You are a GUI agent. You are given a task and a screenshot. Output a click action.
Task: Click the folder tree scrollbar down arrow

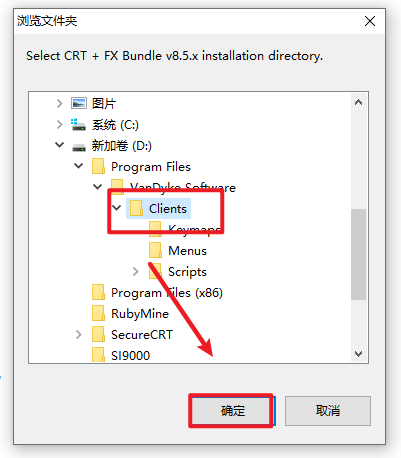coord(359,354)
